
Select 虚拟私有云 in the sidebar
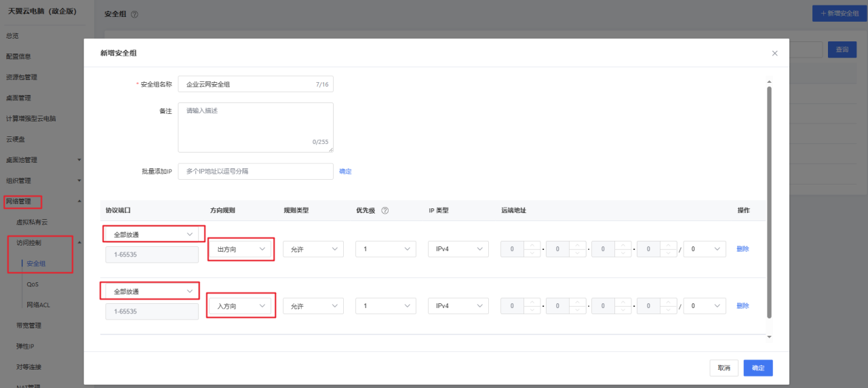(x=32, y=222)
